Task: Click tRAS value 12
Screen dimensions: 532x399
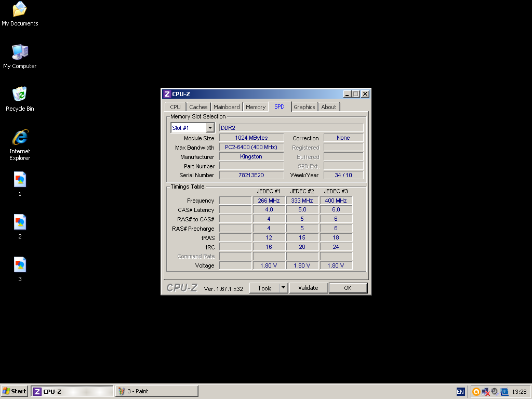Action: [269, 237]
